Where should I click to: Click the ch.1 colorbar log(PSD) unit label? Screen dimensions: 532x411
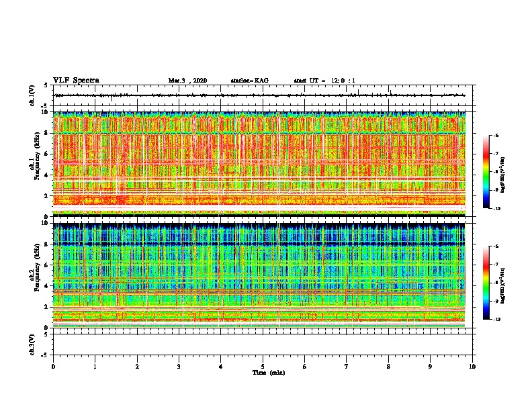(x=503, y=175)
